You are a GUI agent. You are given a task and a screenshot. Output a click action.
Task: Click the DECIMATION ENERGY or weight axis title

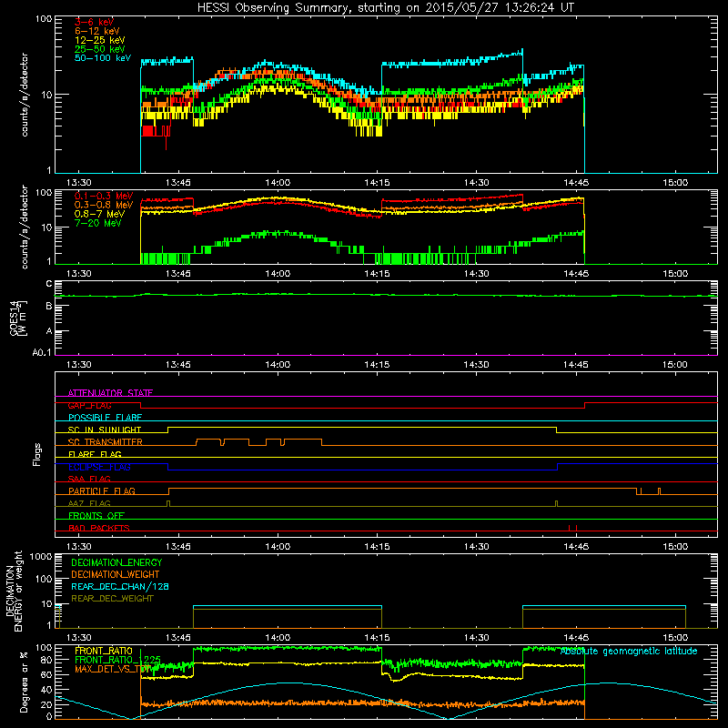click(14, 591)
